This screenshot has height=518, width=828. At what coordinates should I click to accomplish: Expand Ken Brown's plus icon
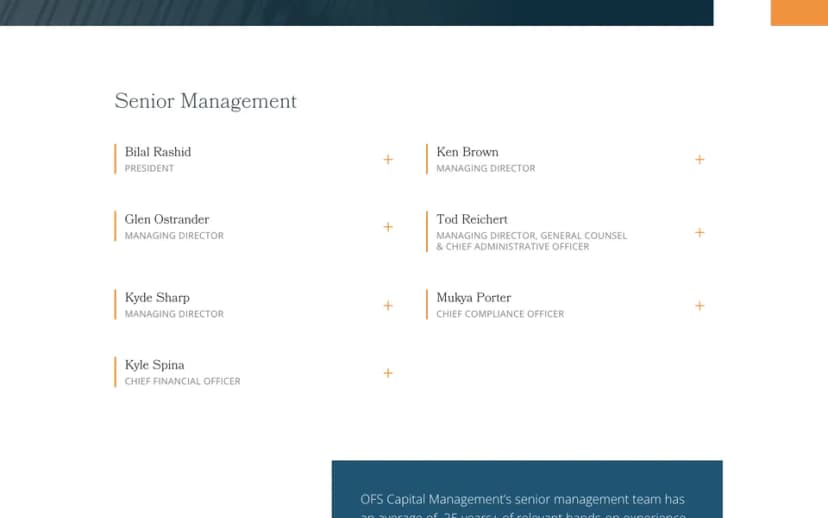point(700,159)
